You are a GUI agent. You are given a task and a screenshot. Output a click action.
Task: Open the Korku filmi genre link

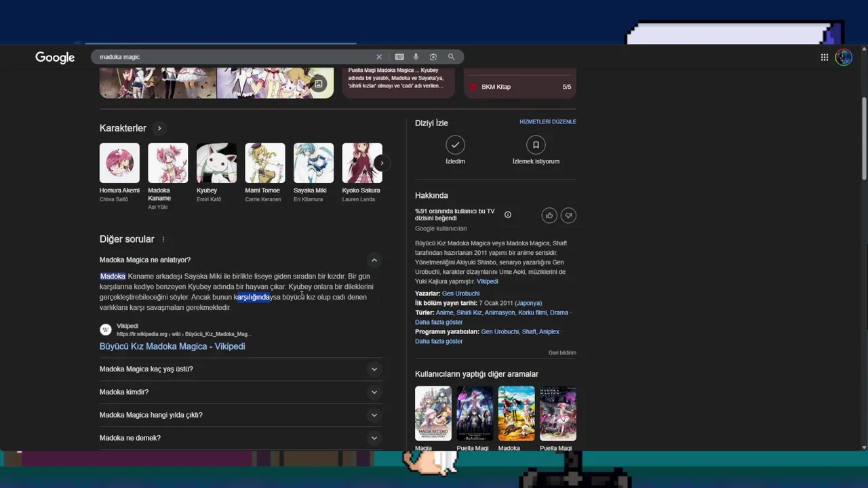coord(532,312)
